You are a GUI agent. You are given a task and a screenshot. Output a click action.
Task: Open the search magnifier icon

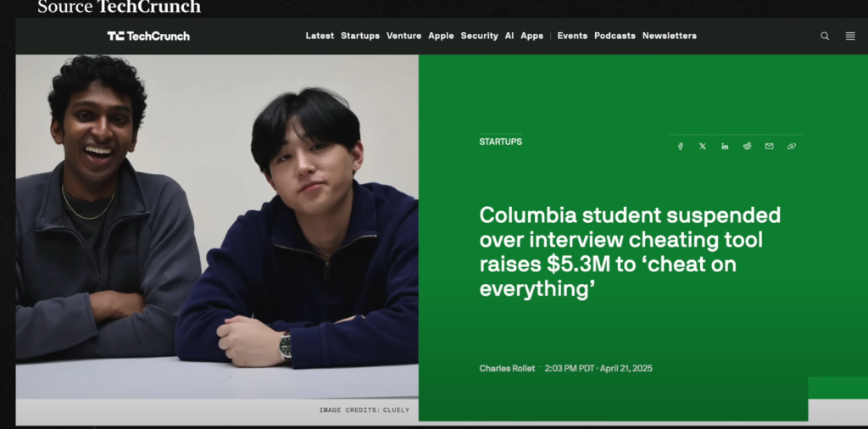[x=825, y=36]
